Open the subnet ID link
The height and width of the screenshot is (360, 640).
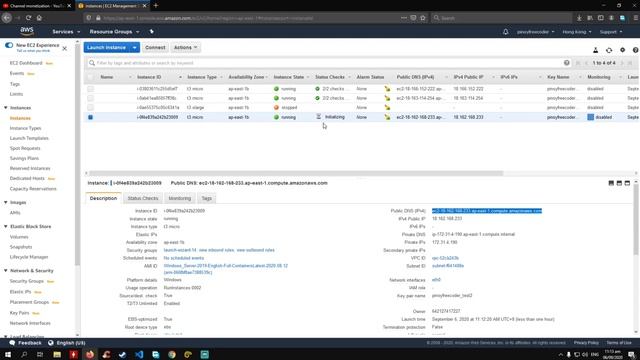click(x=448, y=266)
